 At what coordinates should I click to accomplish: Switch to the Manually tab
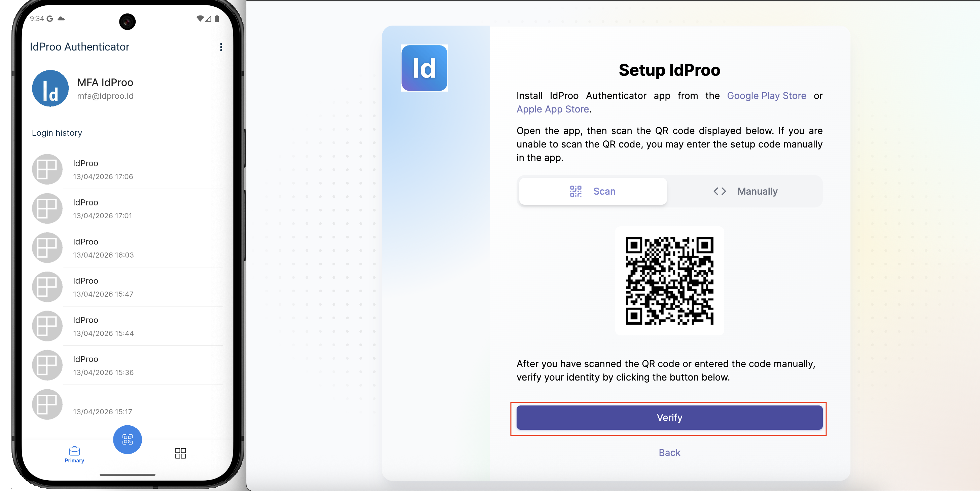[745, 191]
